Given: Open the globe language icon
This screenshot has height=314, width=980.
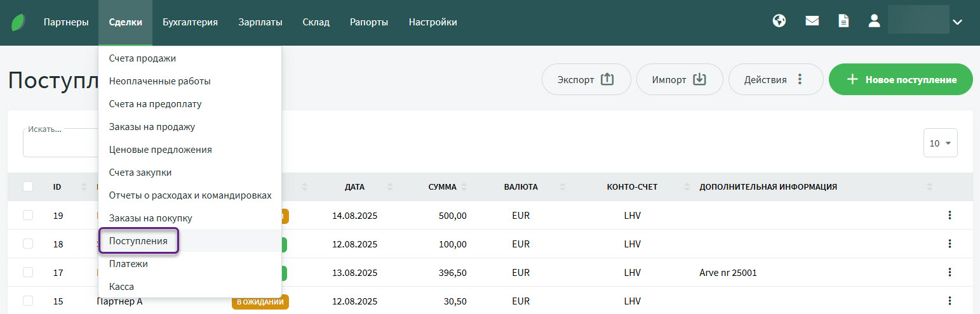Looking at the screenshot, I should [x=779, y=22].
